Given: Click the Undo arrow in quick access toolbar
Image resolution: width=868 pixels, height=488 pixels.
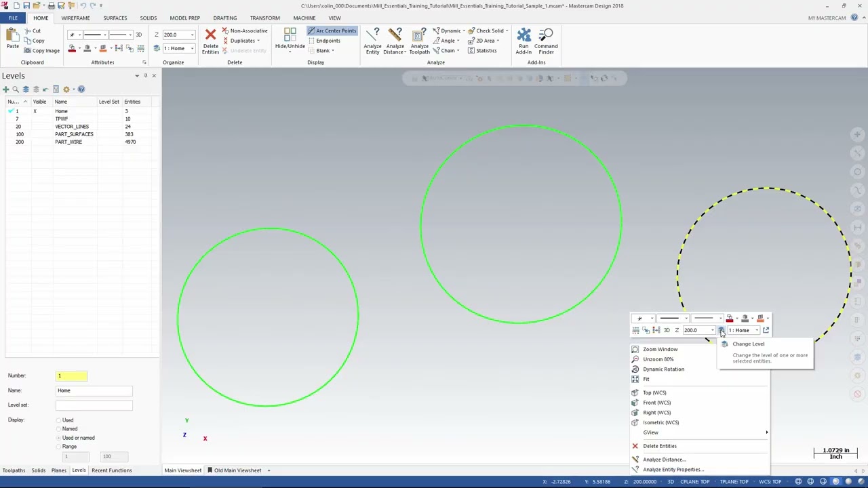Looking at the screenshot, I should pyautogui.click(x=83, y=5).
